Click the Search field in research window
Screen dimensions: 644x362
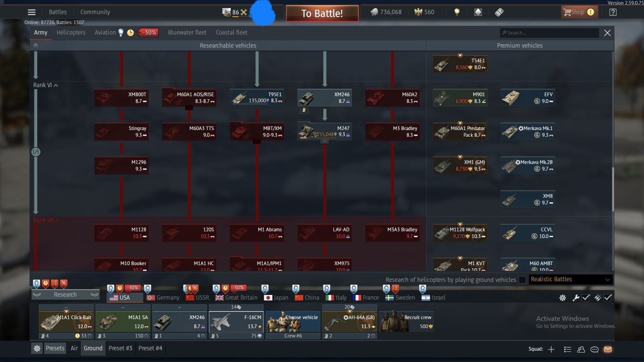[x=549, y=33]
